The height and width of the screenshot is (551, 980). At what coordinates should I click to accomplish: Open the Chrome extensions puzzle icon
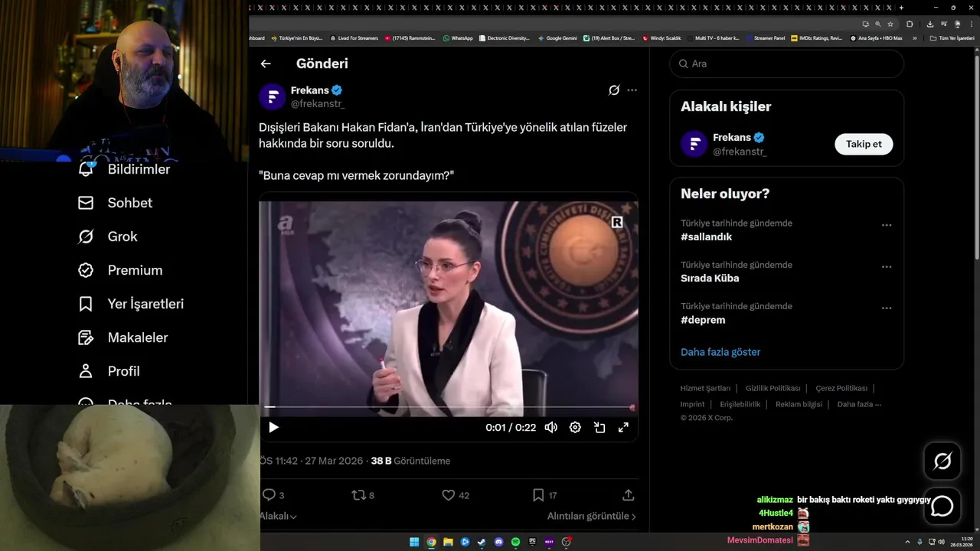[910, 24]
